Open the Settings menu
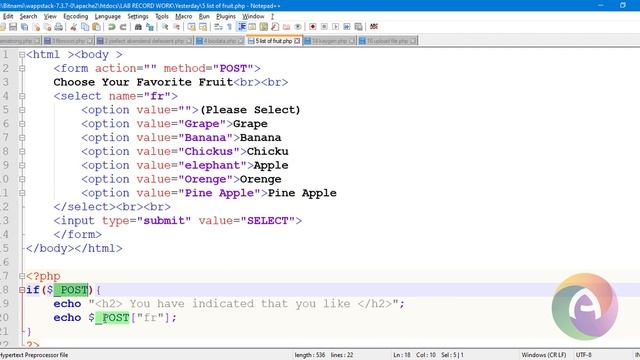 138,16
